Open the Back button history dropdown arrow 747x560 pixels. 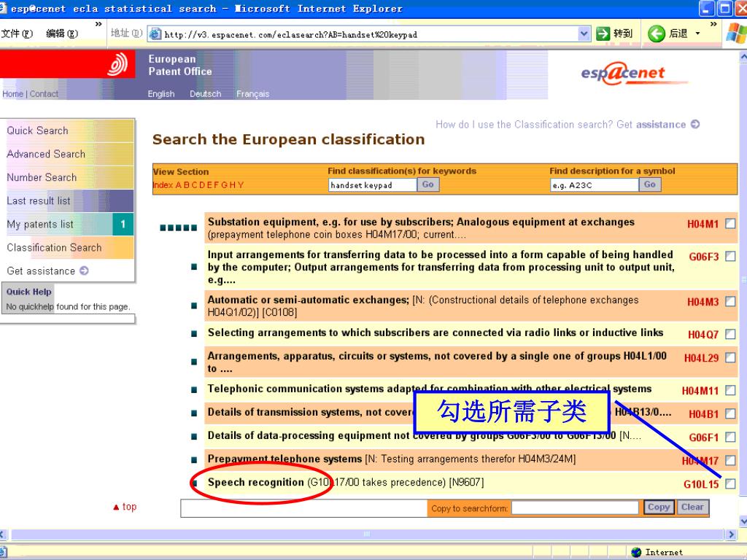point(698,34)
